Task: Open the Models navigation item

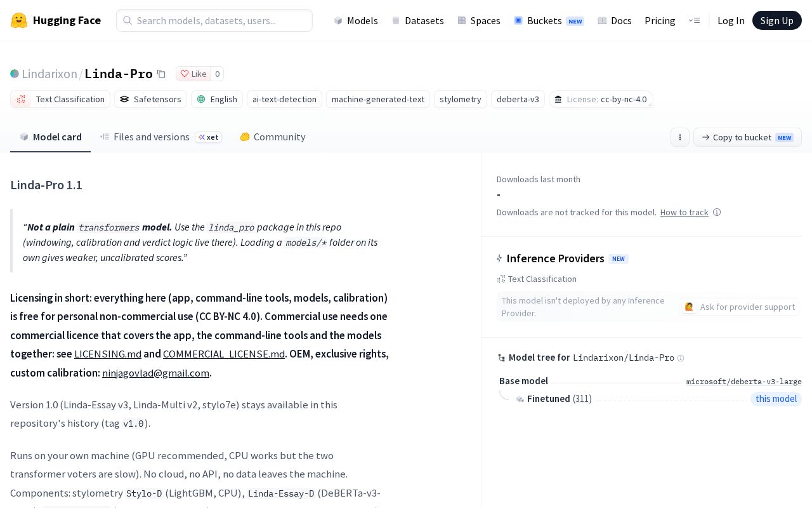Action: 356,20
